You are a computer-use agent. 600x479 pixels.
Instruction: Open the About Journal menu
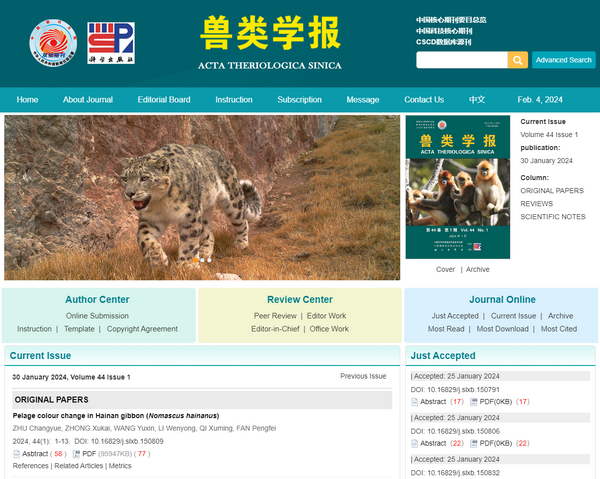coord(88,100)
